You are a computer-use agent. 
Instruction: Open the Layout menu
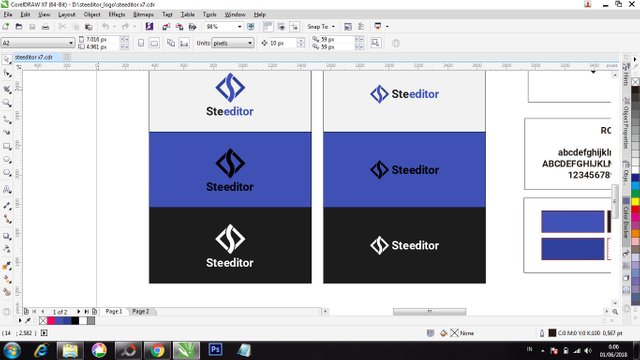67,14
